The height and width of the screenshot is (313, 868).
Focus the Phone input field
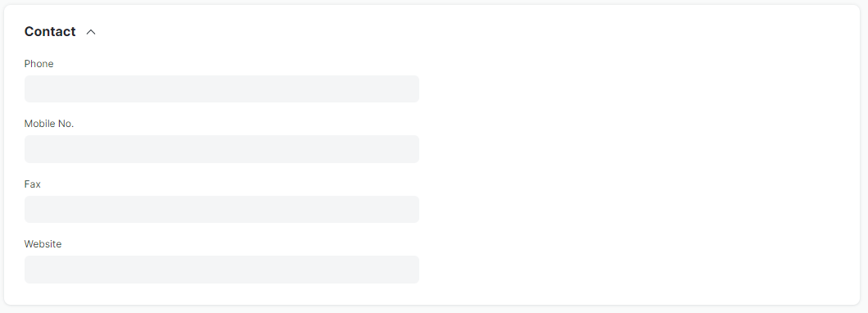click(221, 88)
